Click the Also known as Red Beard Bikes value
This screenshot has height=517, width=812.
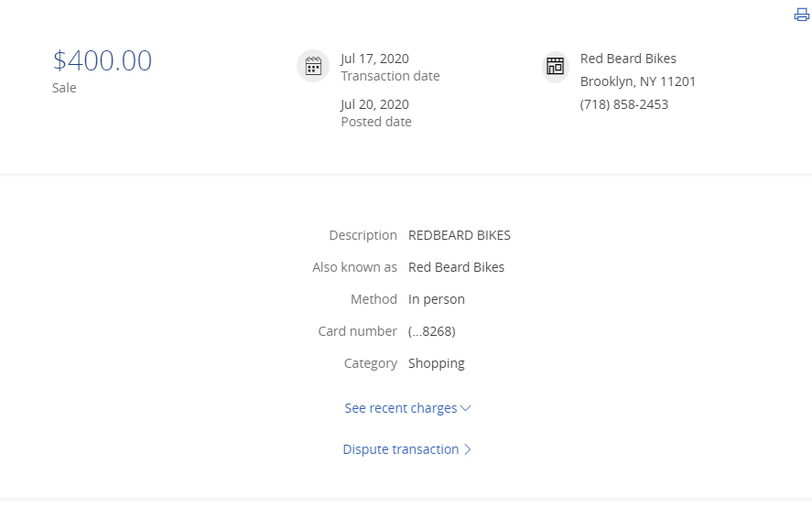tap(456, 267)
